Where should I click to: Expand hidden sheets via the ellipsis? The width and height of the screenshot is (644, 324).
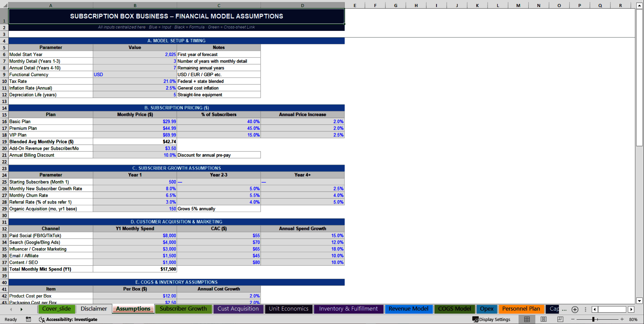click(564, 310)
